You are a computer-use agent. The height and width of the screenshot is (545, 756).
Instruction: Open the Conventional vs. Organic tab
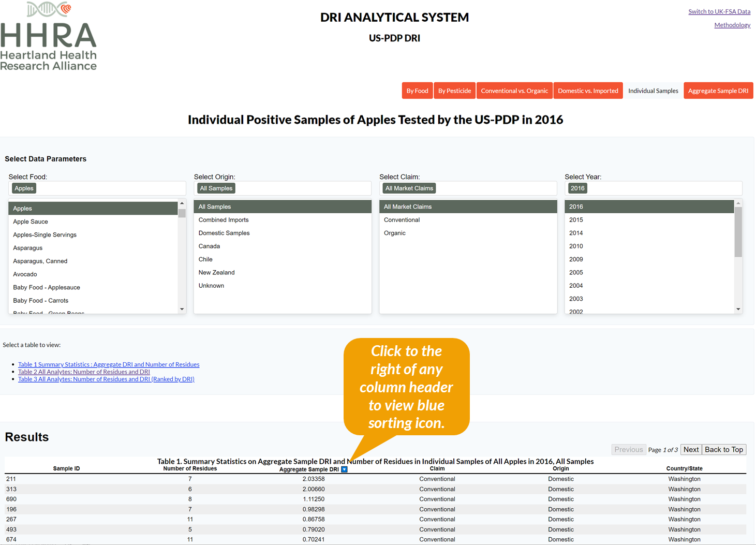[514, 91]
